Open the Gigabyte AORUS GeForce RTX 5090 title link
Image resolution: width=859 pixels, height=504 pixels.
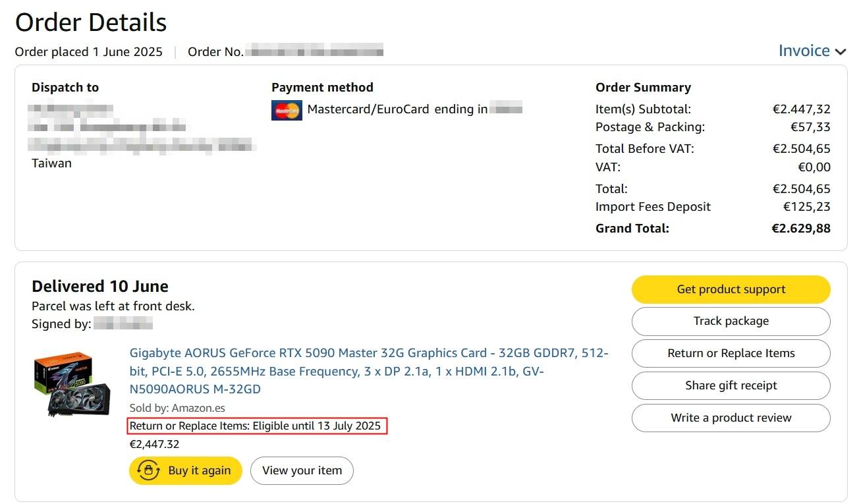[x=369, y=371]
